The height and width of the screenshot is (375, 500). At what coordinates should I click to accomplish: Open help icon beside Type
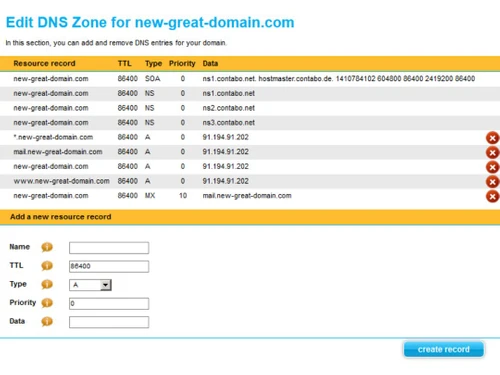pos(47,284)
